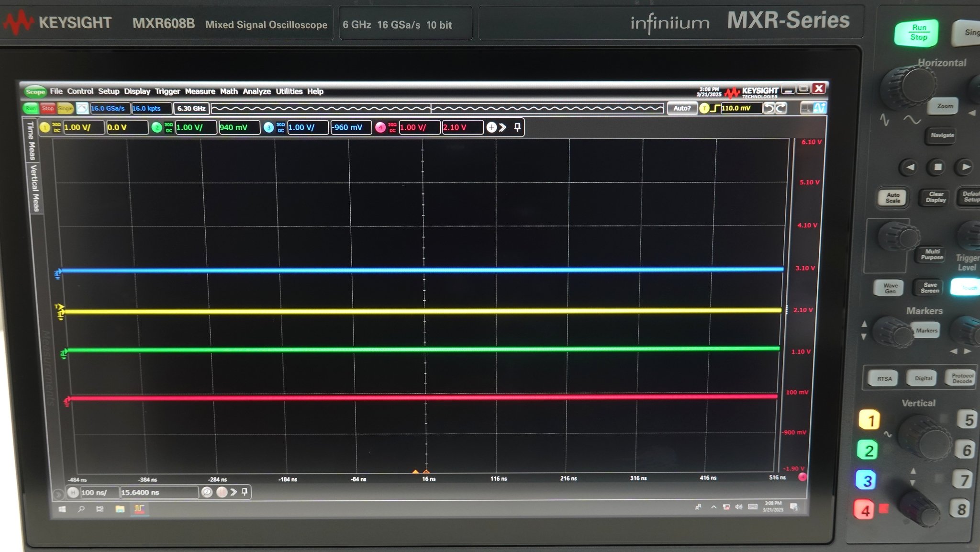Viewport: 980px width, 552px height.
Task: Click the horizontal H button icon
Action: [73, 492]
